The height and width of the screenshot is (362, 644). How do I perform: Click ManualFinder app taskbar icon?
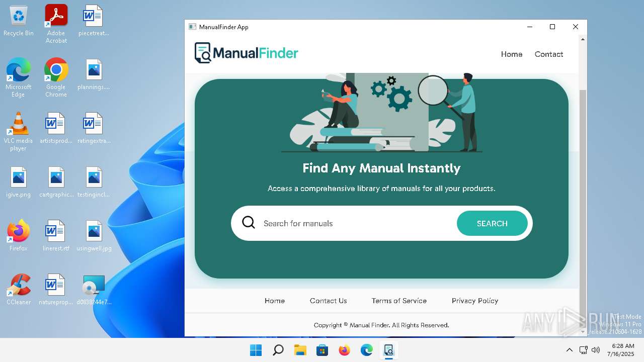click(388, 350)
